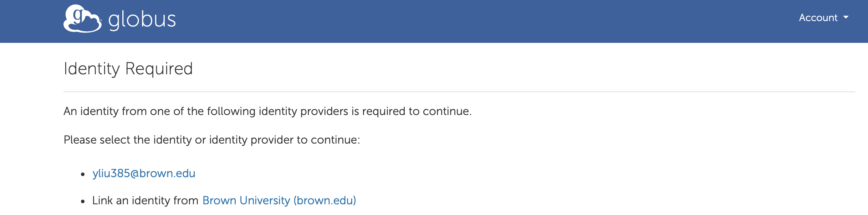Click the Link an identity from text
The image size is (868, 215).
pyautogui.click(x=145, y=200)
